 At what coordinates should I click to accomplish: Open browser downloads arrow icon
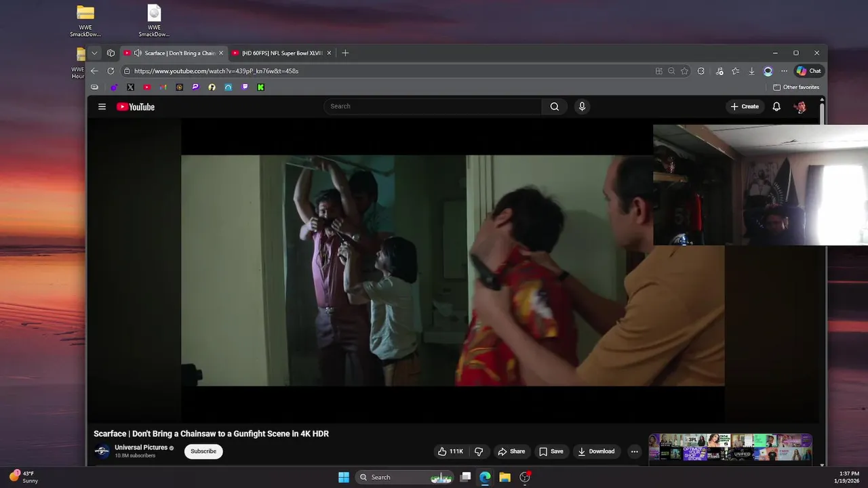click(751, 70)
